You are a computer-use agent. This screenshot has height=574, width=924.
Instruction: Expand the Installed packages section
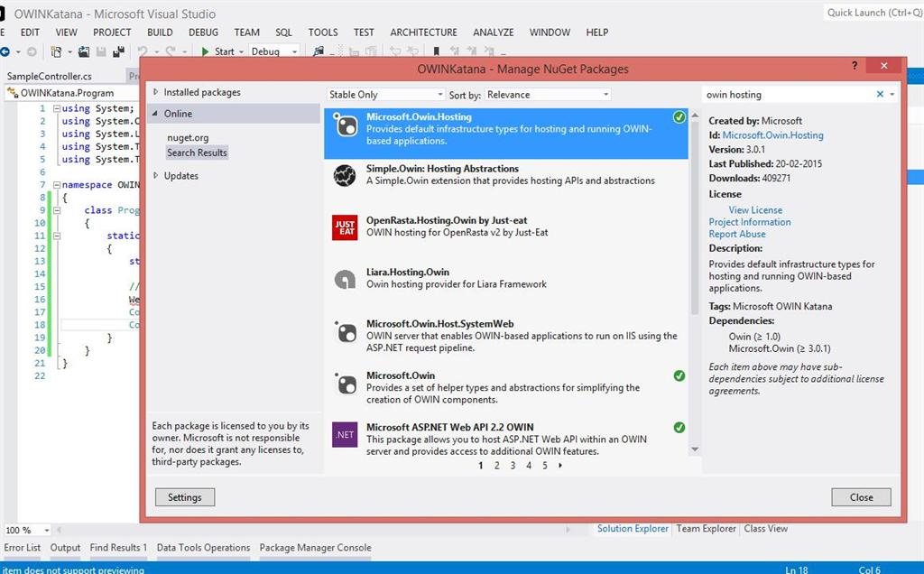[155, 92]
